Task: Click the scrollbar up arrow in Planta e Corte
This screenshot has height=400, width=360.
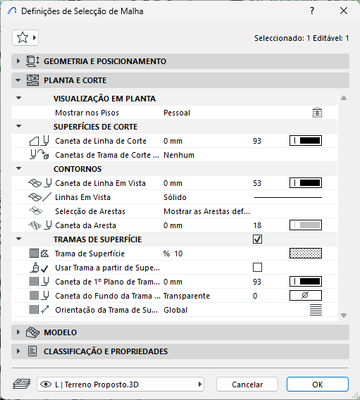Action: coord(344,98)
